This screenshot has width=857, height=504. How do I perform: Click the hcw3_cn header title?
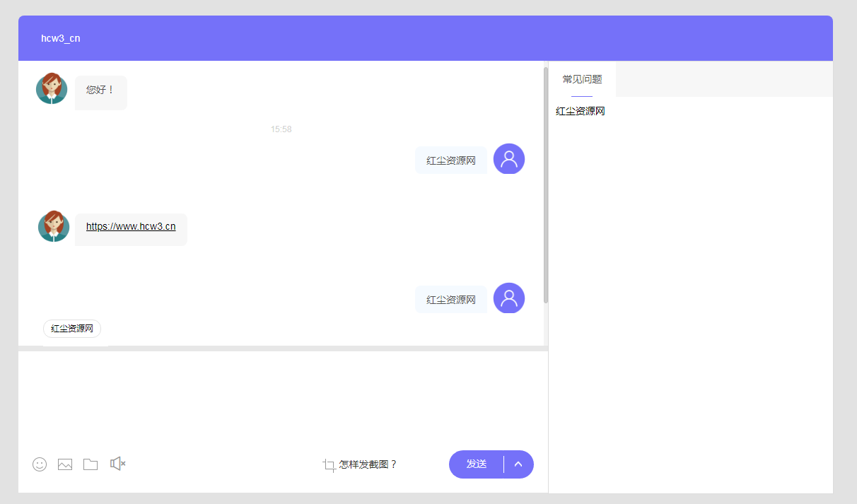pyautogui.click(x=61, y=38)
